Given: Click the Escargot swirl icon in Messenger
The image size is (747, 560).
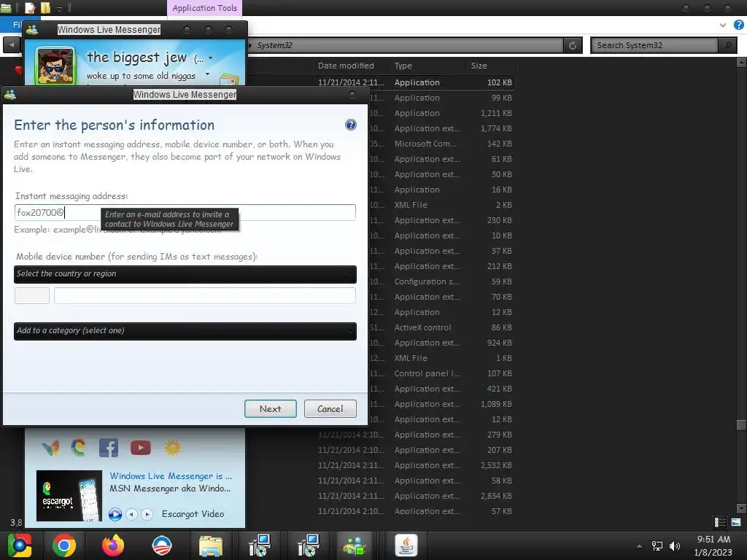Looking at the screenshot, I should tap(79, 447).
